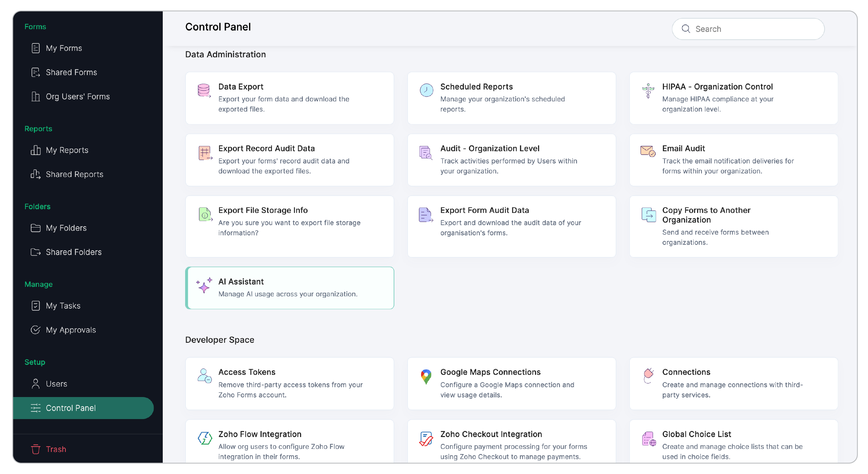Image resolution: width=868 pixels, height=474 pixels.
Task: Click the Export Form Audit Data card
Action: [x=511, y=226]
